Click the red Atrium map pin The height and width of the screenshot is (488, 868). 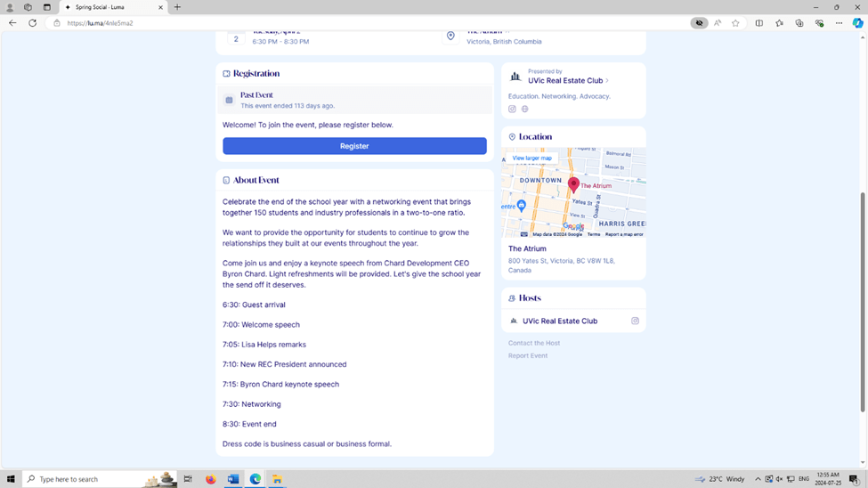click(573, 184)
